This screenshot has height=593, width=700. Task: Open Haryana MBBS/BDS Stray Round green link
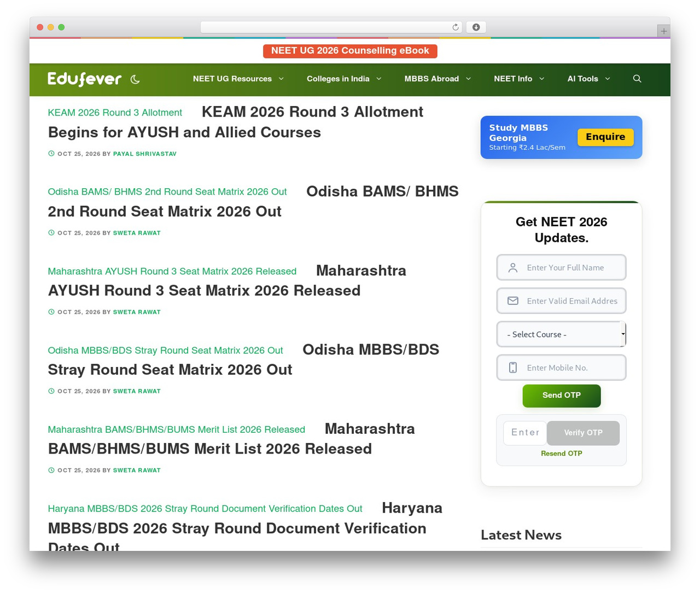pyautogui.click(x=205, y=509)
